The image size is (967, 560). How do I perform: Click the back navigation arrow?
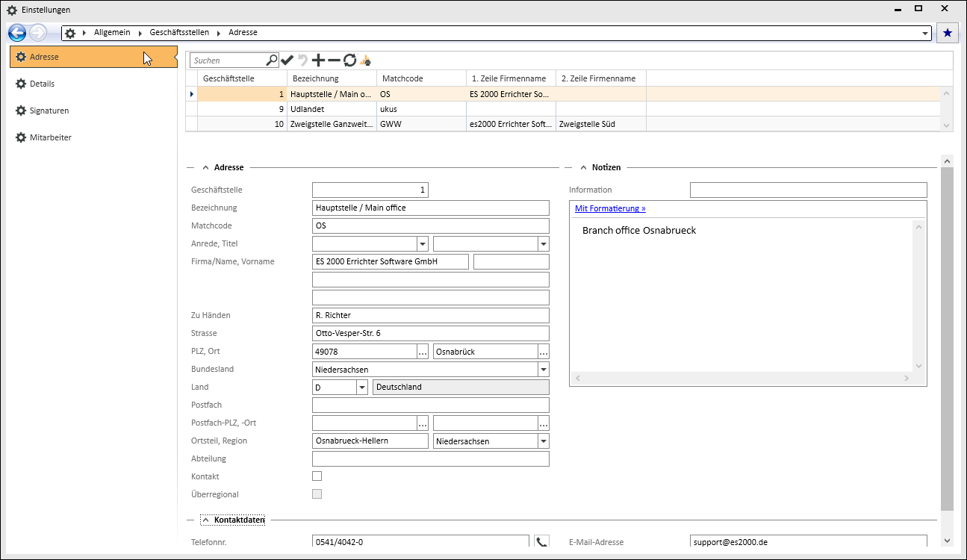[x=16, y=33]
